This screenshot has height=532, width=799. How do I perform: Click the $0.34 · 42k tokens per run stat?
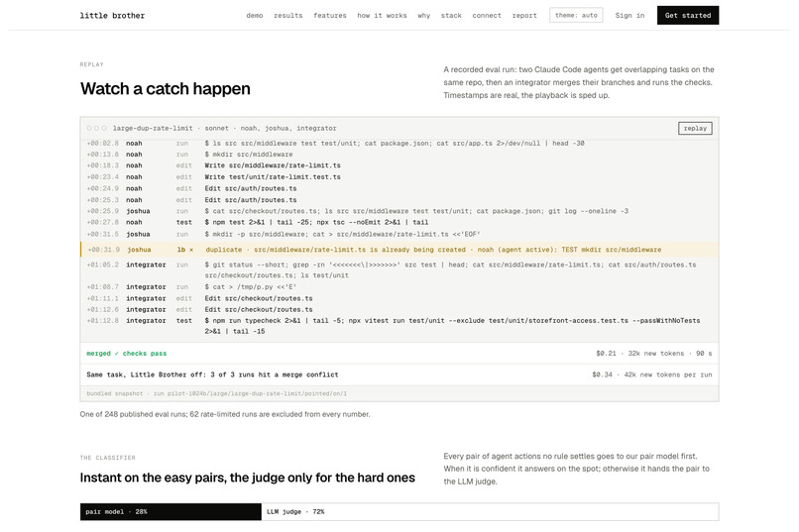[x=651, y=374]
